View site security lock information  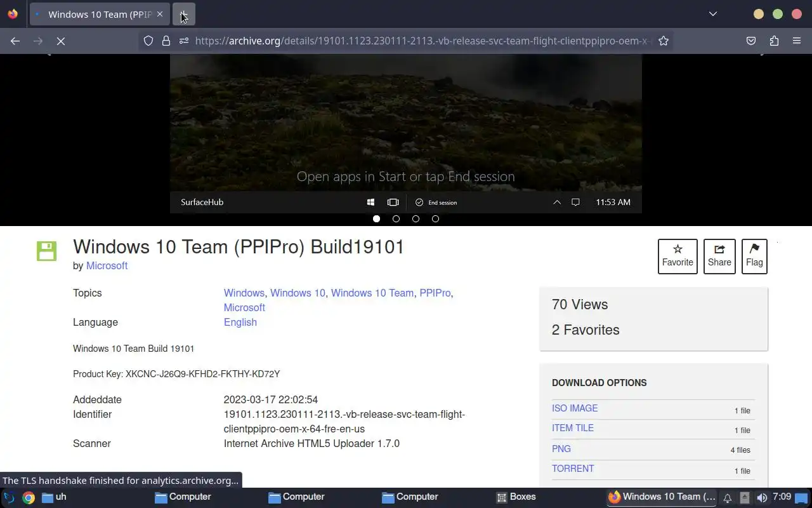pos(166,41)
